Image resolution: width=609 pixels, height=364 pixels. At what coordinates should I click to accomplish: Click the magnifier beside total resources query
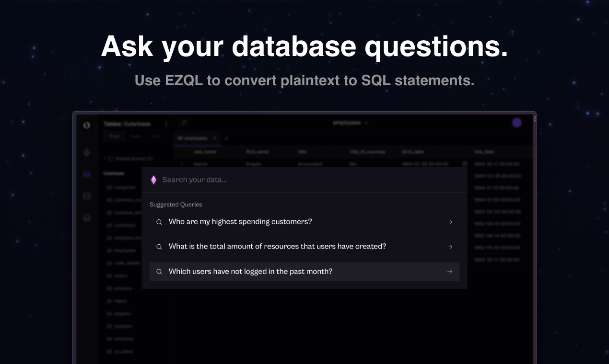pos(159,247)
